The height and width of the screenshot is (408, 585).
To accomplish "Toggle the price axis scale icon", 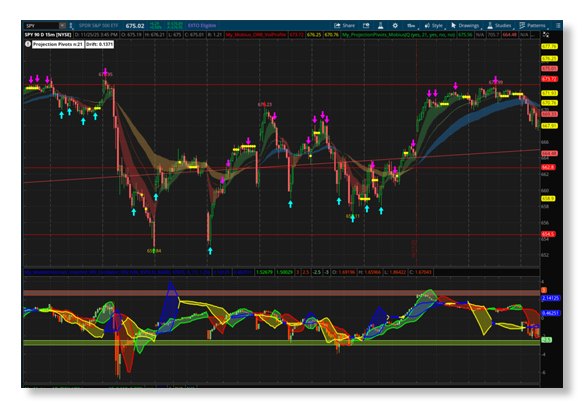I will tap(546, 35).
